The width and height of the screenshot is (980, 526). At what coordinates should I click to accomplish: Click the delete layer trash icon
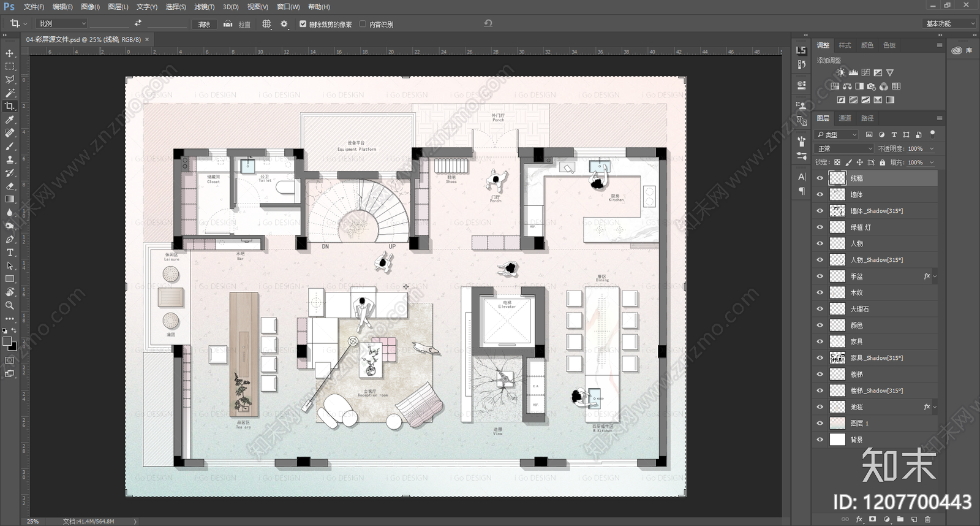click(927, 519)
